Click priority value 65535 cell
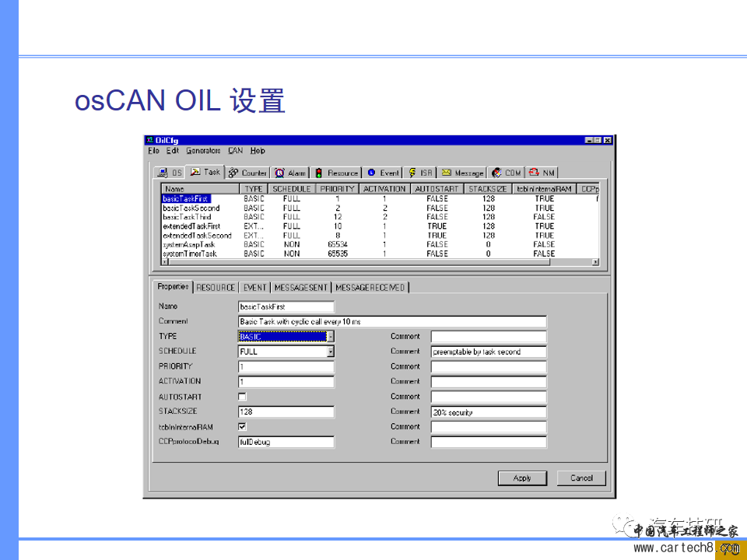 click(x=338, y=254)
